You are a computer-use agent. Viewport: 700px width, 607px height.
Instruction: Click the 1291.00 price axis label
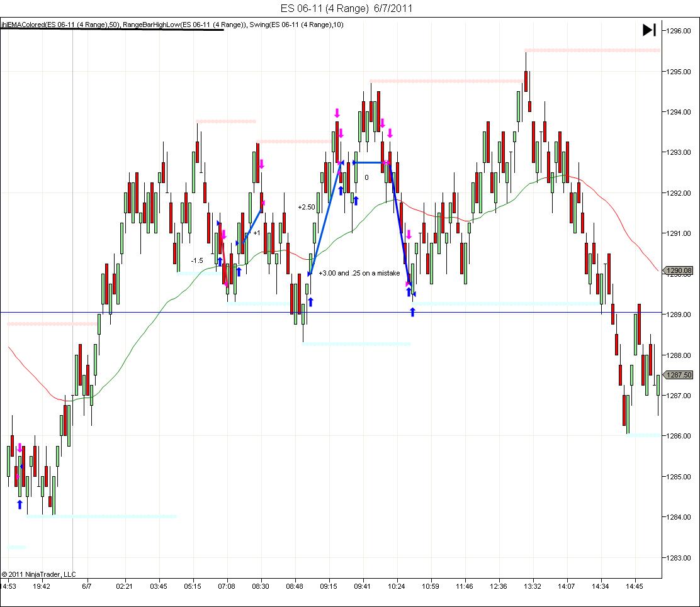pos(679,233)
